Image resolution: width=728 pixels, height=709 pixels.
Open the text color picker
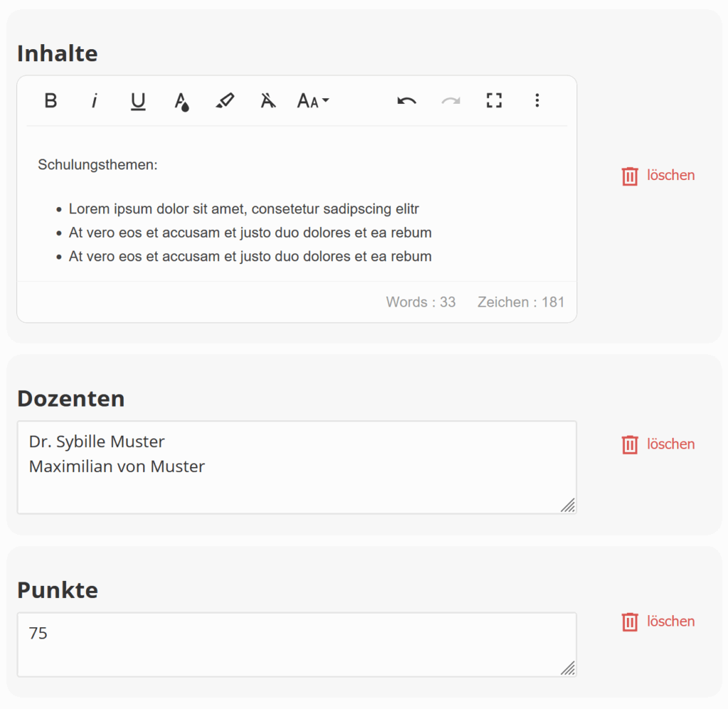click(x=181, y=102)
